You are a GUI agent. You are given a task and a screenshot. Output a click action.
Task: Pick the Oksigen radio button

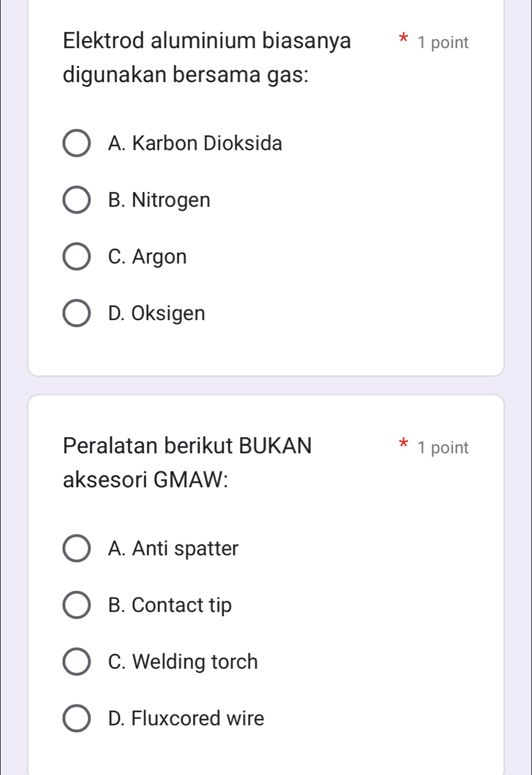tap(76, 313)
